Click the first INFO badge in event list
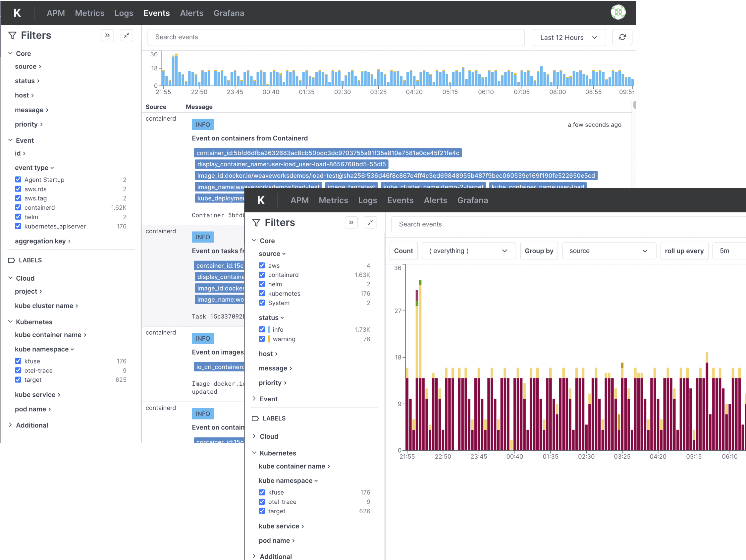 click(203, 125)
